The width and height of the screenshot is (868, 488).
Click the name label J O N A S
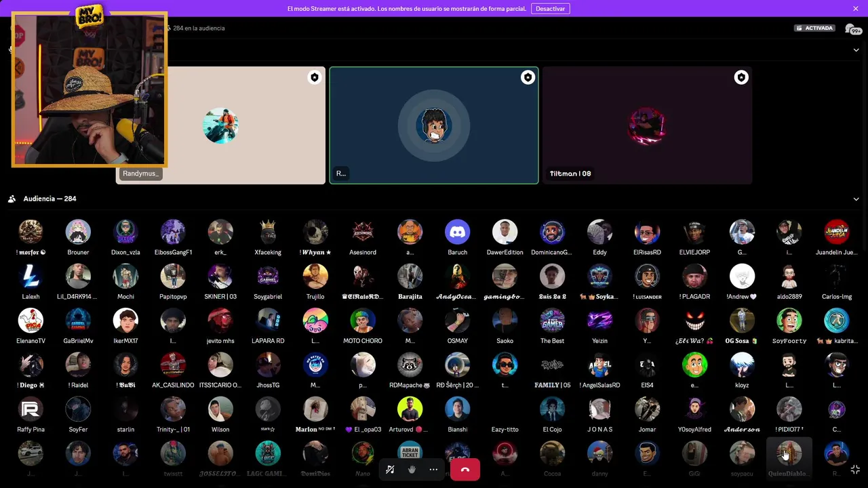[599, 429]
